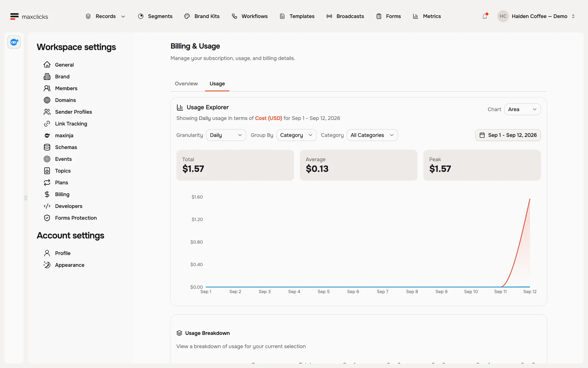The height and width of the screenshot is (368, 588).
Task: Click the Total $1.57 card
Action: click(235, 165)
